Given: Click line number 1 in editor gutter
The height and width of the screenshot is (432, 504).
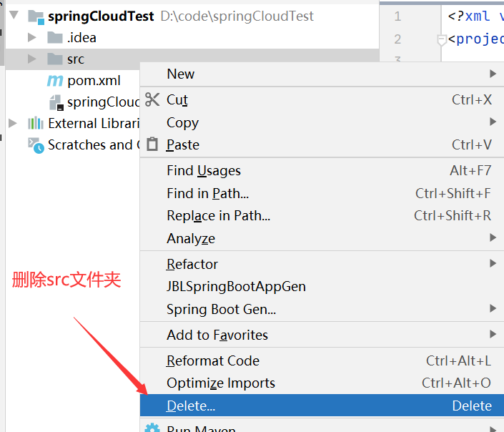Looking at the screenshot, I should point(398,16).
